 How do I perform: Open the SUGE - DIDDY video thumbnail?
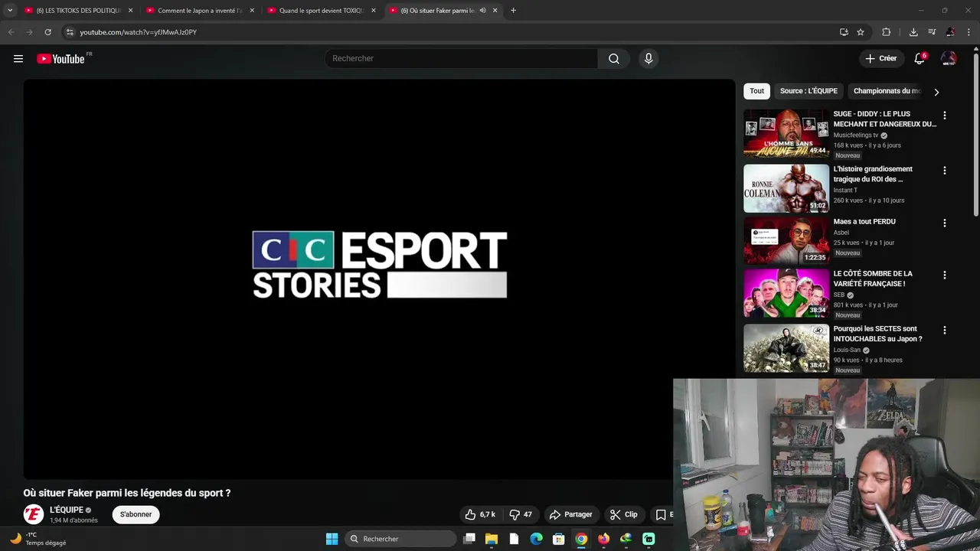pos(786,133)
